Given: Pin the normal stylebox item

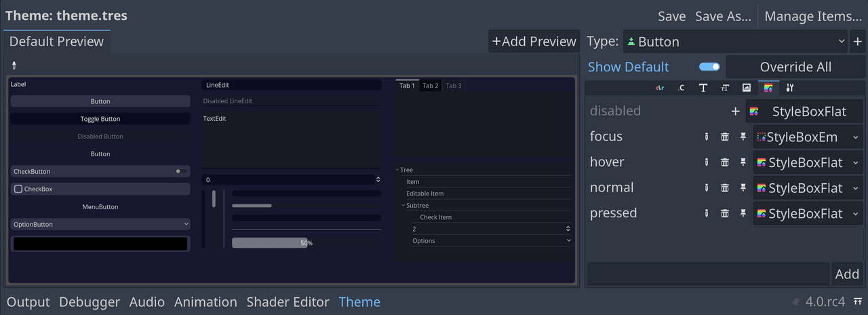Looking at the screenshot, I should coord(743,188).
